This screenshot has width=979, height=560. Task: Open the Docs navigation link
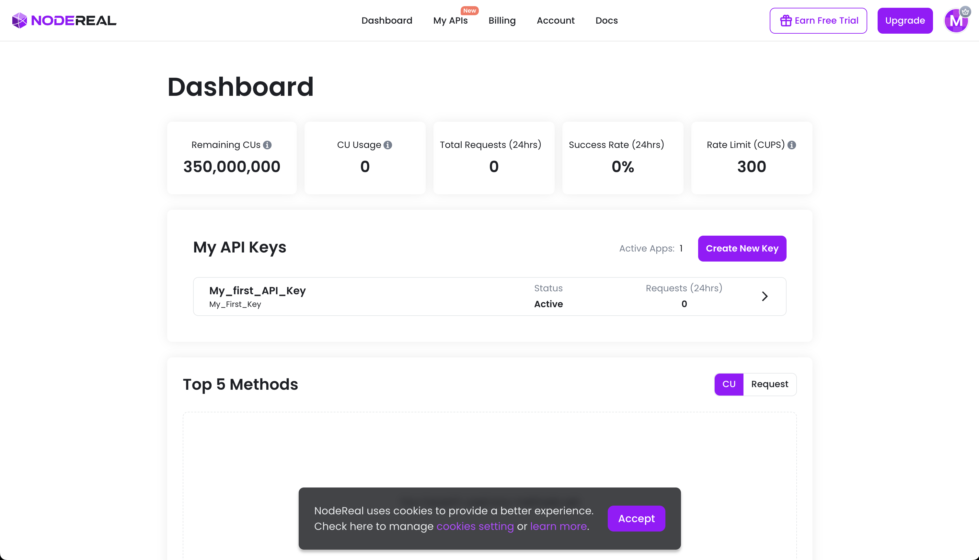point(606,21)
